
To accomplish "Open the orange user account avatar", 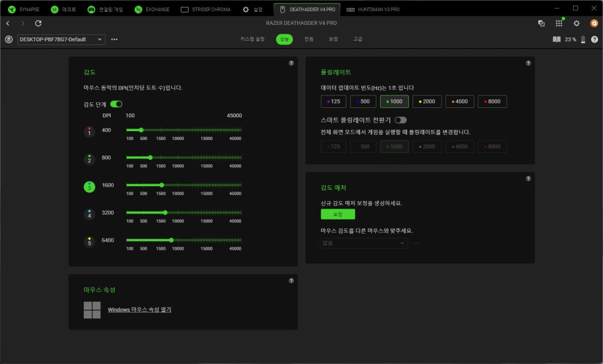I will (594, 24).
